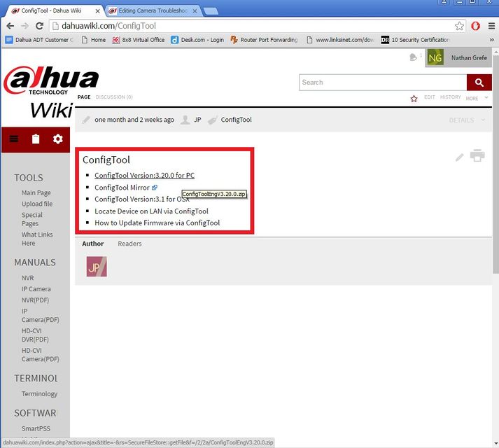Open the HD-CVI DVR(PDF) link
Screen dimensions: 499x448
click(x=35, y=335)
